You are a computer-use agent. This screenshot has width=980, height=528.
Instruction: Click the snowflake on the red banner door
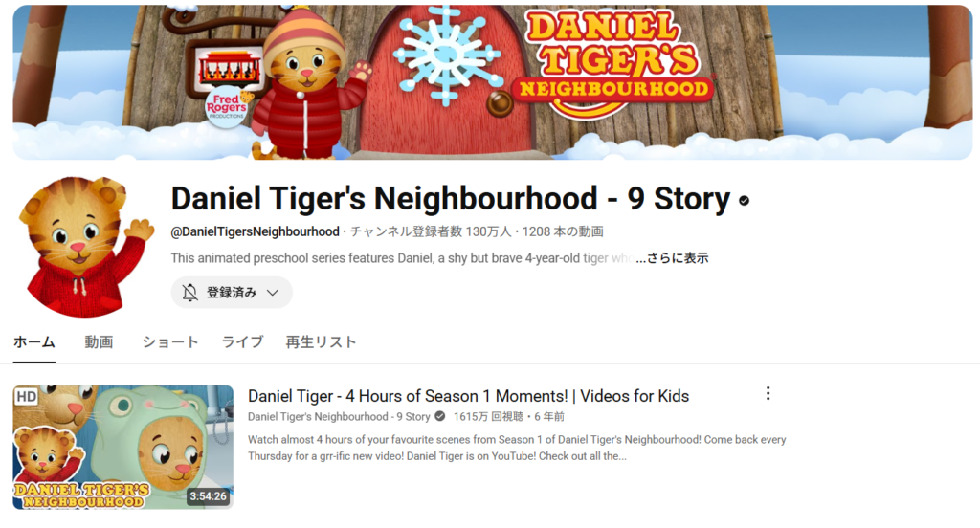tap(444, 54)
